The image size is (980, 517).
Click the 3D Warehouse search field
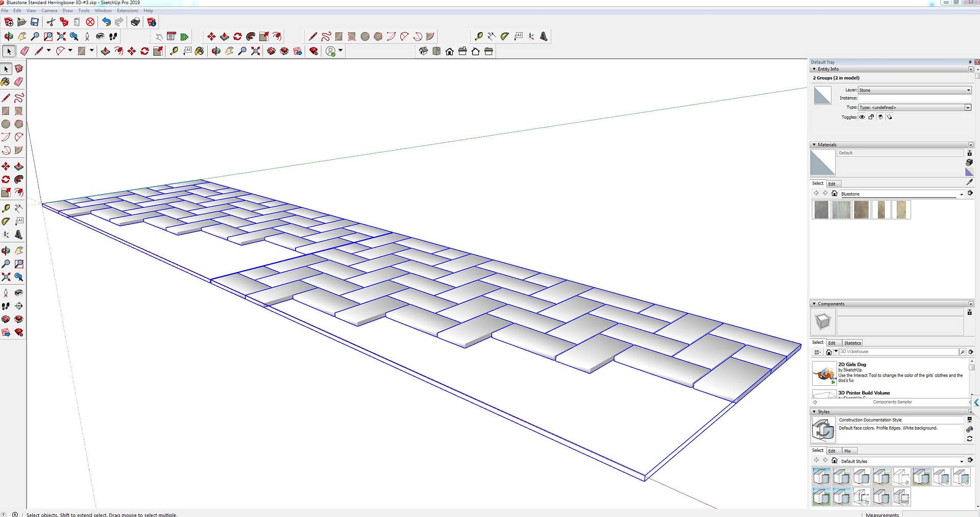point(898,351)
